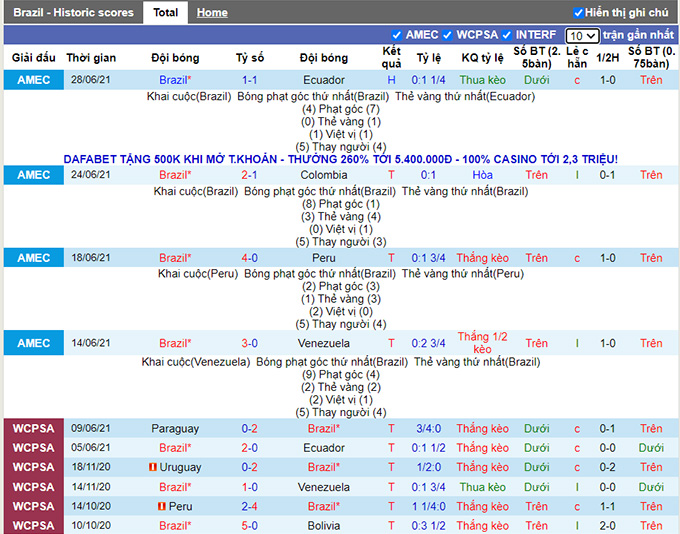Click WCPSA badge for the 18/11/20 match
Image resolution: width=680 pixels, height=534 pixels.
coord(33,467)
